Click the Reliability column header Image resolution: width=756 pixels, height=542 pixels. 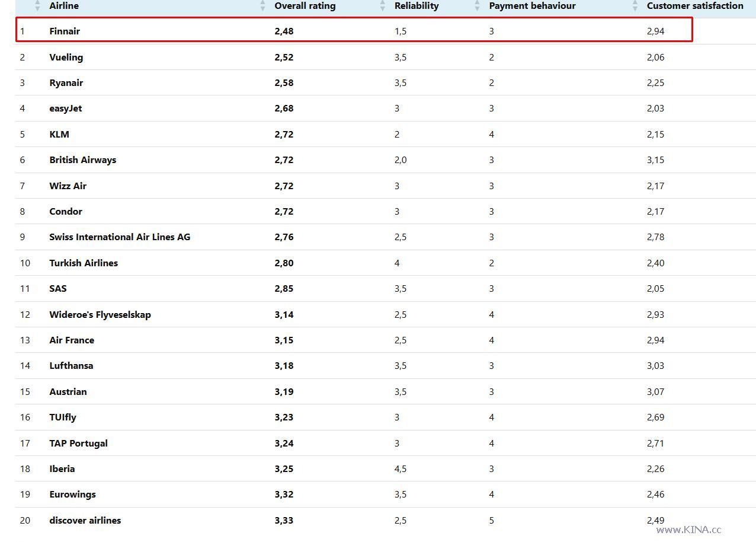417,6
